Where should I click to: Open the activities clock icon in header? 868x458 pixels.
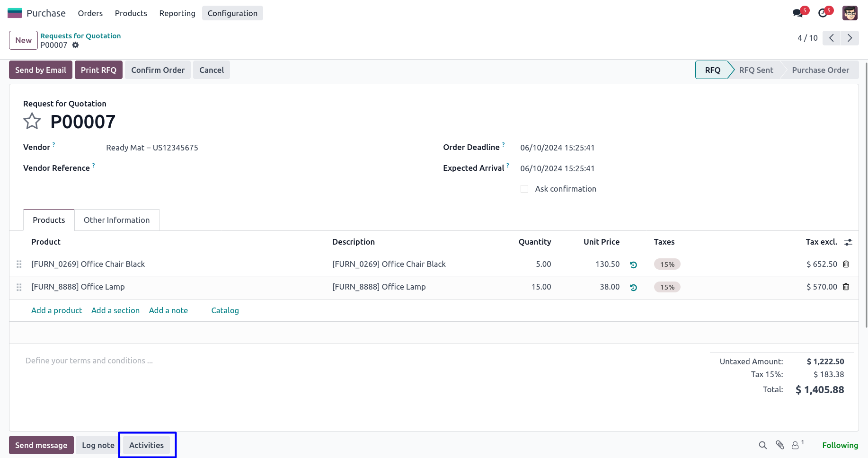tap(823, 13)
